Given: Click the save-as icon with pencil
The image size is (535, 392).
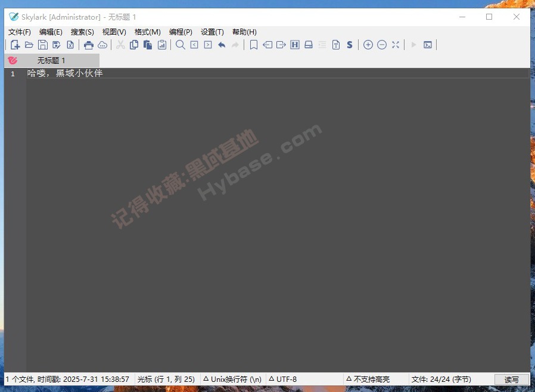Looking at the screenshot, I should coord(56,45).
